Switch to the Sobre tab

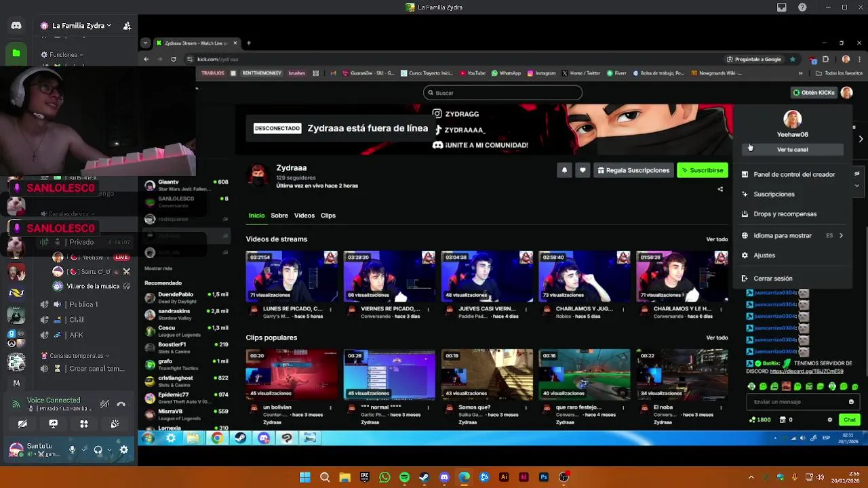click(279, 216)
